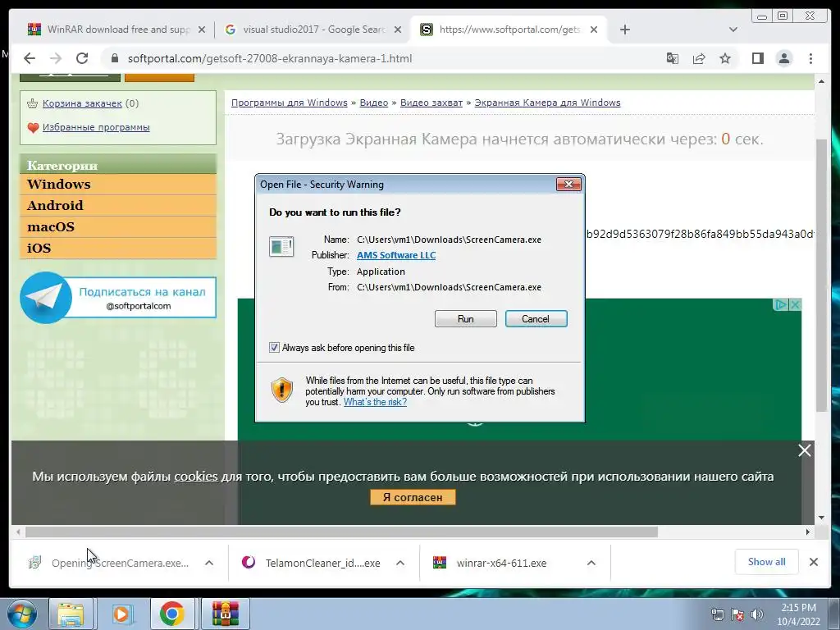
Task: Open Избранные программы link
Action: [96, 127]
